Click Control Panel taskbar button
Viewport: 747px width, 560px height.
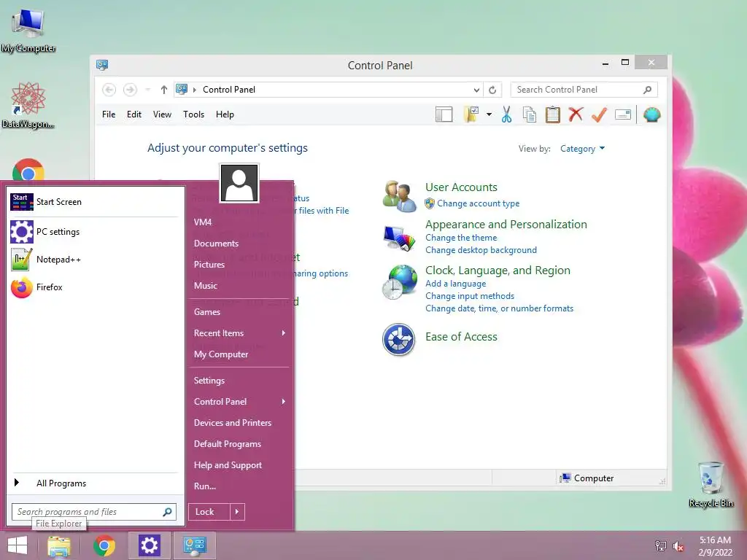click(x=194, y=545)
